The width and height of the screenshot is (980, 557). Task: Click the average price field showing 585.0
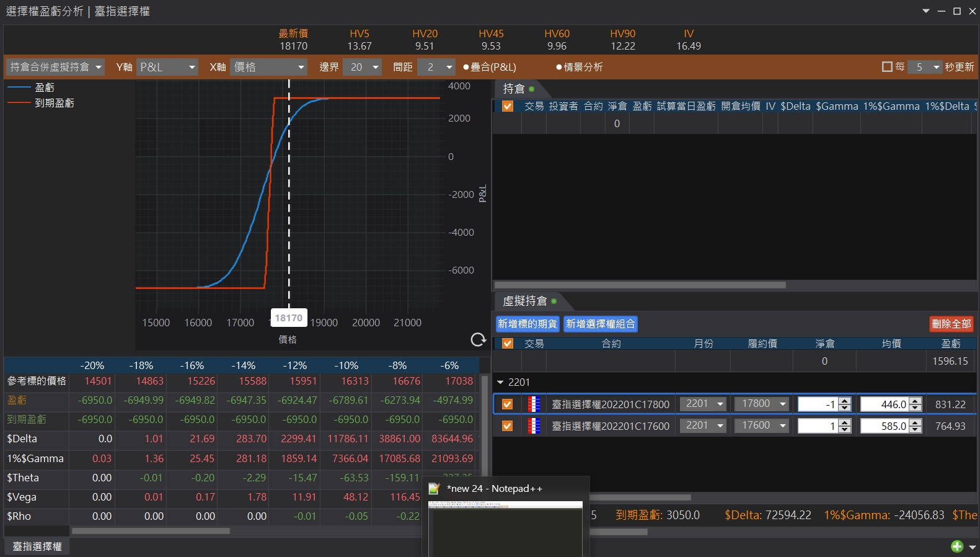(885, 426)
